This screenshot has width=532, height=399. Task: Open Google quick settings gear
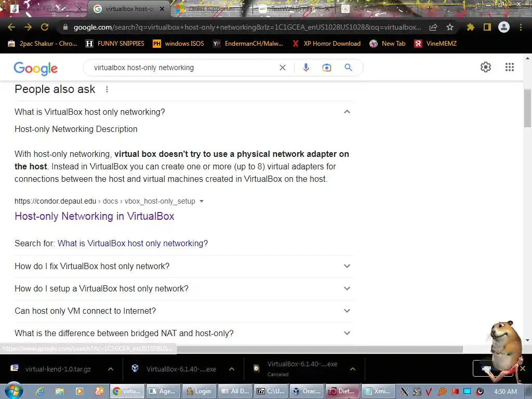coord(486,67)
